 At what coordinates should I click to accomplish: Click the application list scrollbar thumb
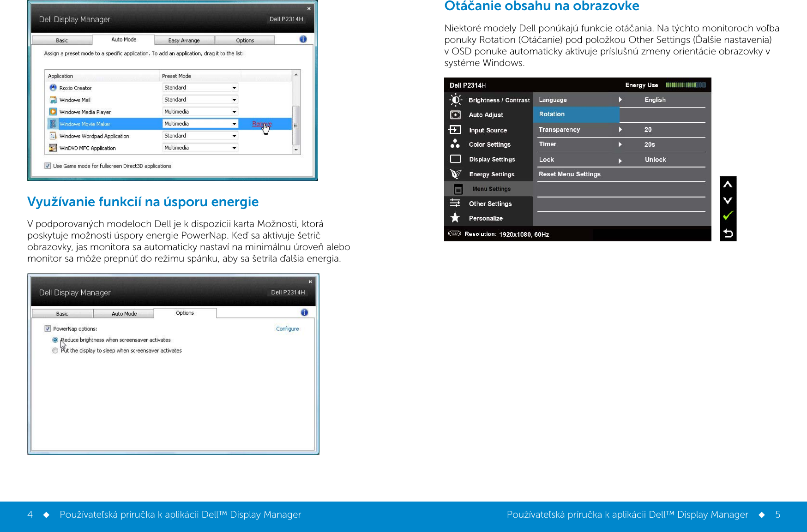296,125
